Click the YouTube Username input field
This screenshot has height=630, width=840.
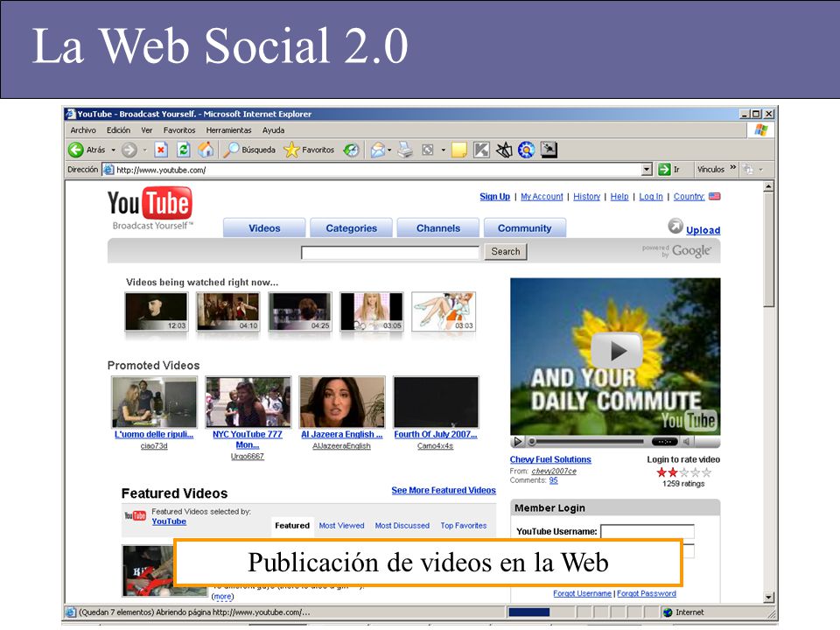(x=647, y=531)
